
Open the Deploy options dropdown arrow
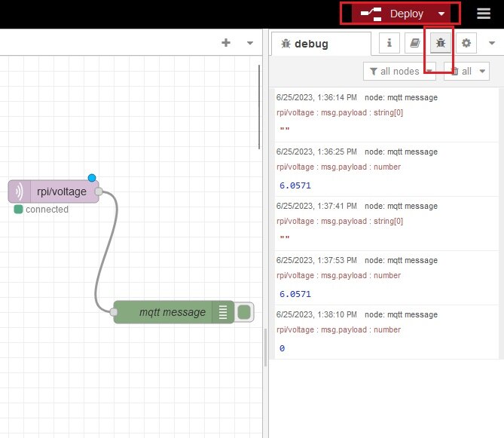(x=441, y=14)
